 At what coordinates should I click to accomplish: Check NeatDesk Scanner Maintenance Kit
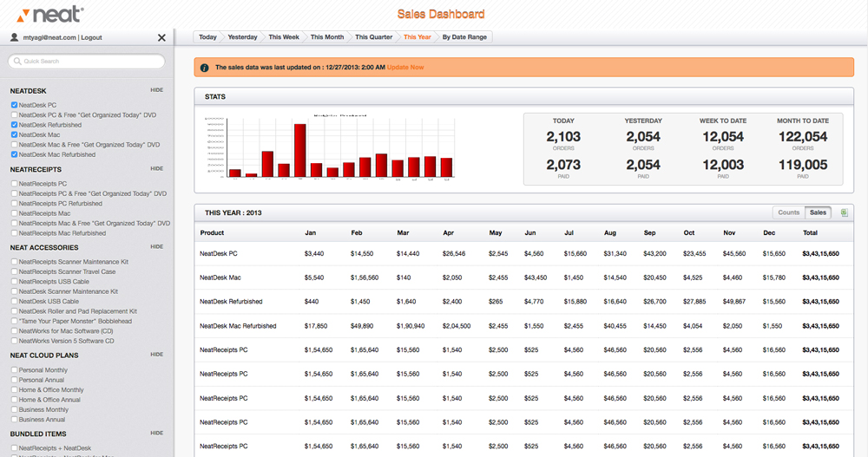click(x=14, y=291)
